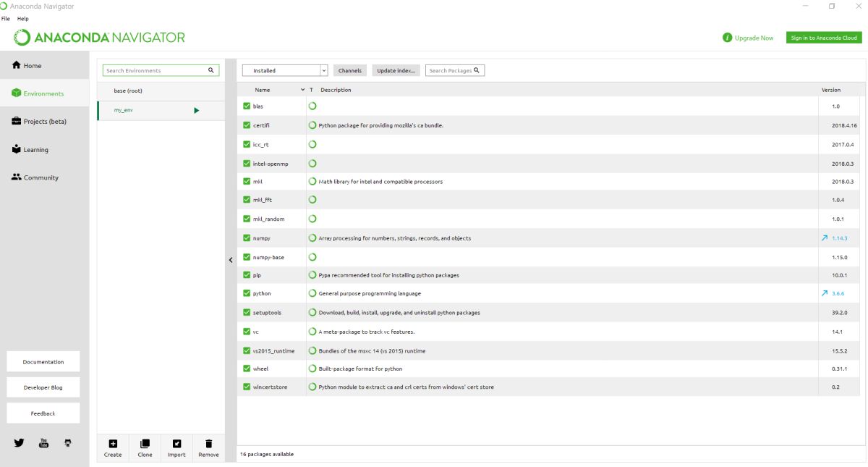Click numpy version 1.14.3 link
The image size is (868, 467).
point(839,238)
